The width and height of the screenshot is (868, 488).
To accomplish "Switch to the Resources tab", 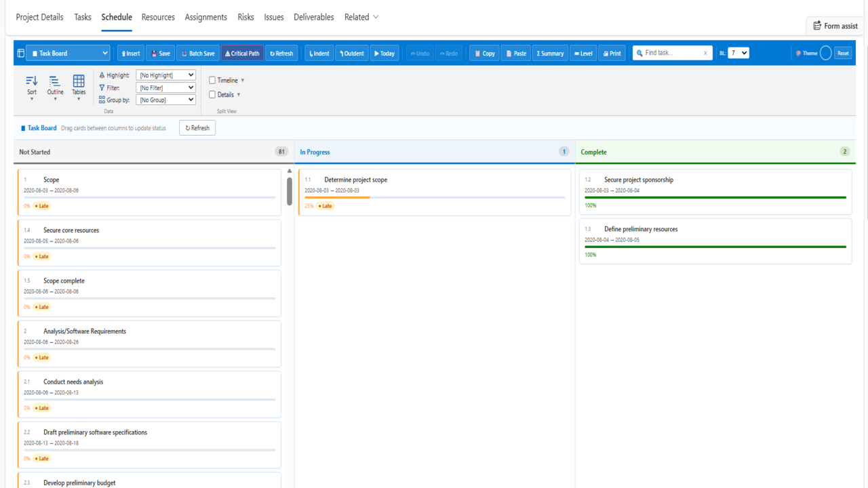I will (x=158, y=17).
